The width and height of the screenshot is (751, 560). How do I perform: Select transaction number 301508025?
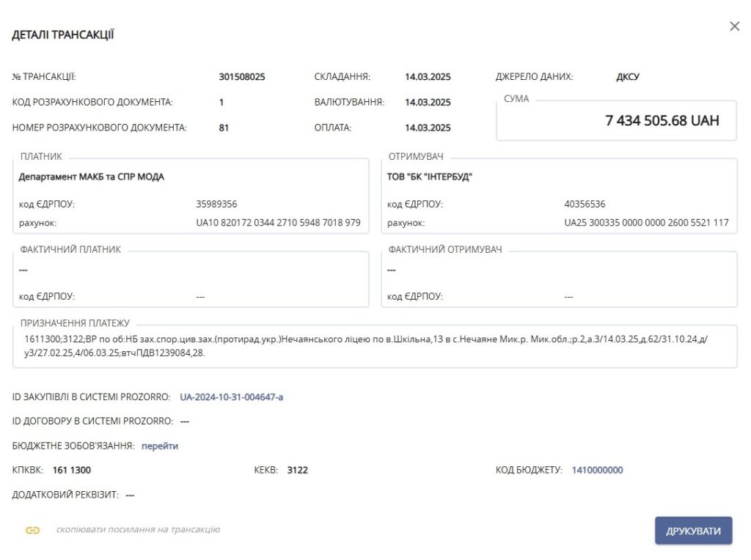coord(242,76)
